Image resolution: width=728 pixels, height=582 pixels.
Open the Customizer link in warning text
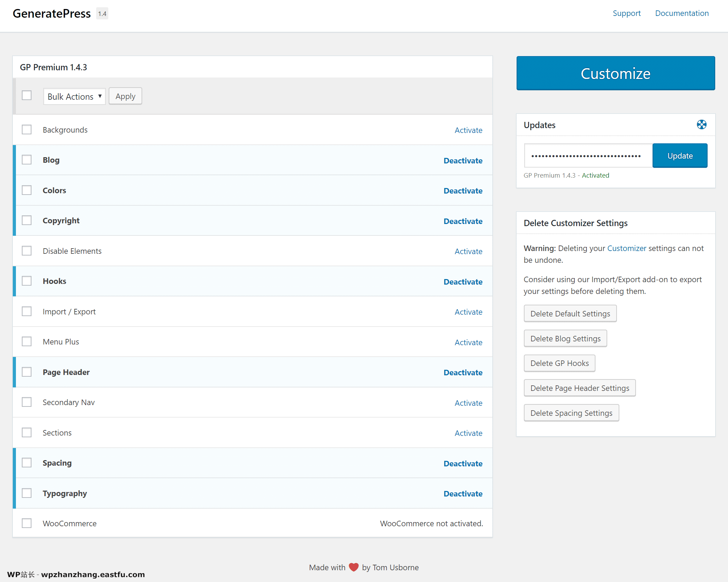[x=627, y=248]
